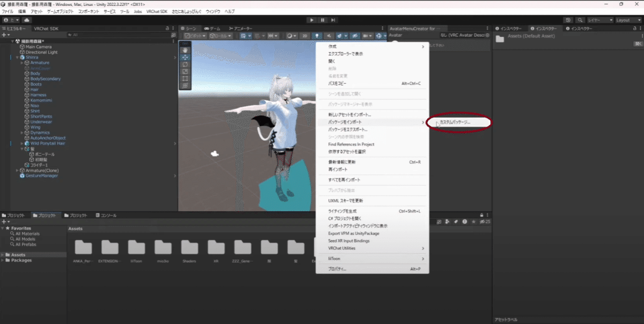Image resolution: width=644 pixels, height=324 pixels.
Task: Select All Materials in Favorites
Action: click(27, 234)
